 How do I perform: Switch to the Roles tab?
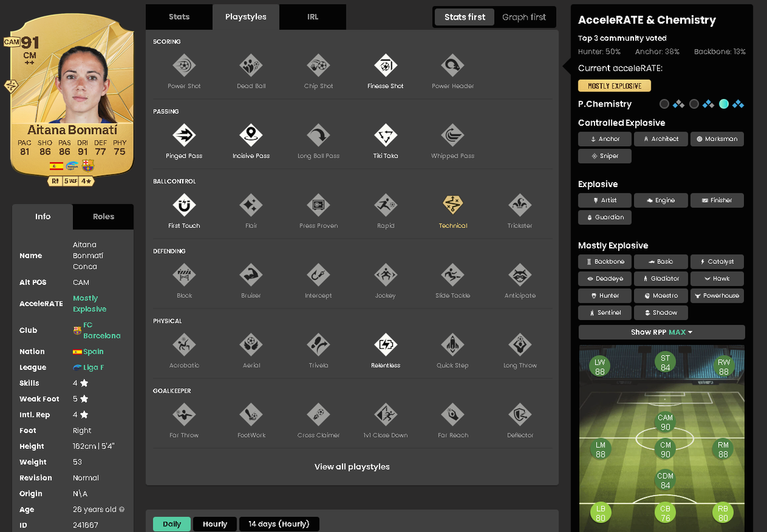[x=104, y=217]
